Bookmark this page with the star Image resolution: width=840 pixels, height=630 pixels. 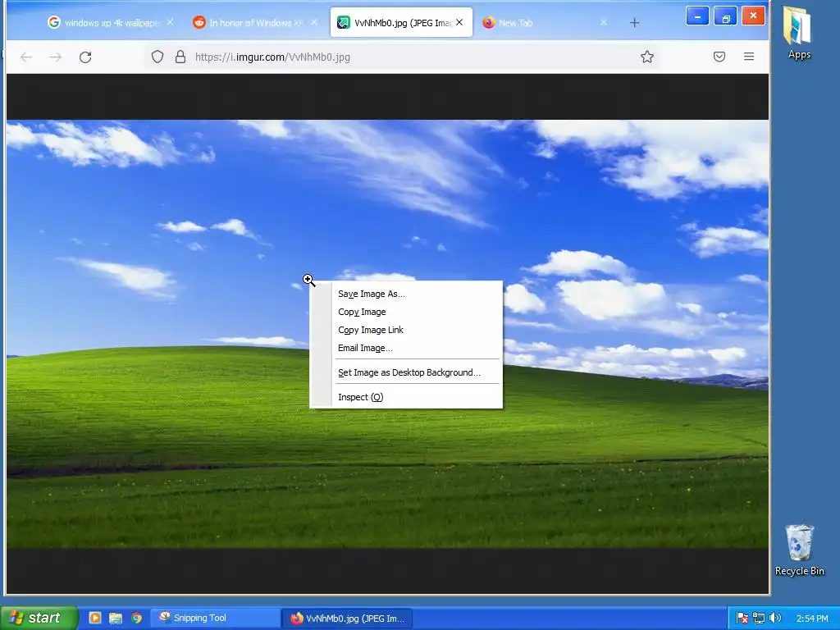[647, 57]
